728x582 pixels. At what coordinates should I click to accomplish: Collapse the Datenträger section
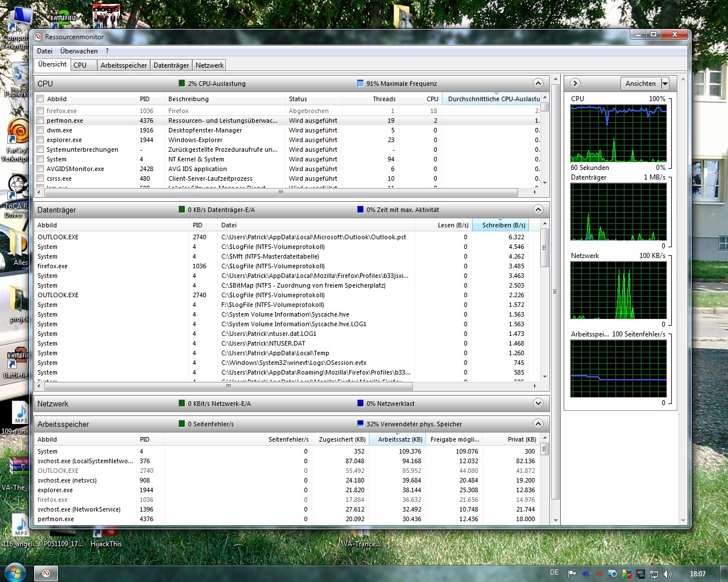point(538,210)
